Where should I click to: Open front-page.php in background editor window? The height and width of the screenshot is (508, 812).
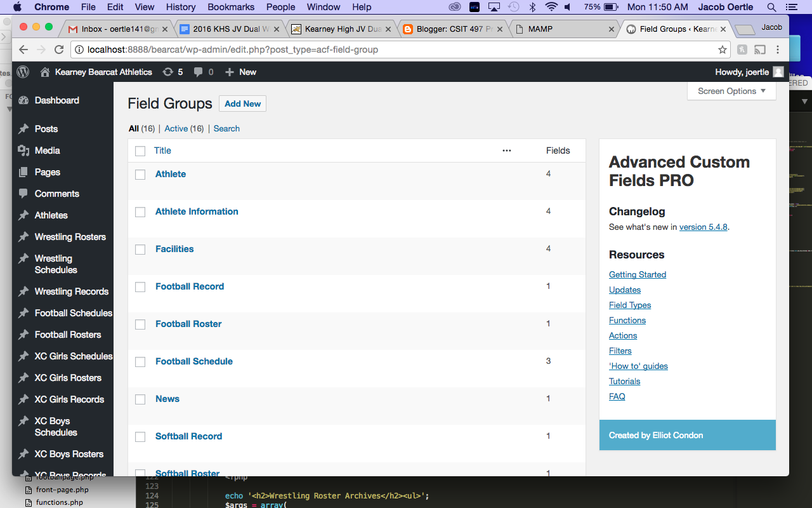click(62, 490)
